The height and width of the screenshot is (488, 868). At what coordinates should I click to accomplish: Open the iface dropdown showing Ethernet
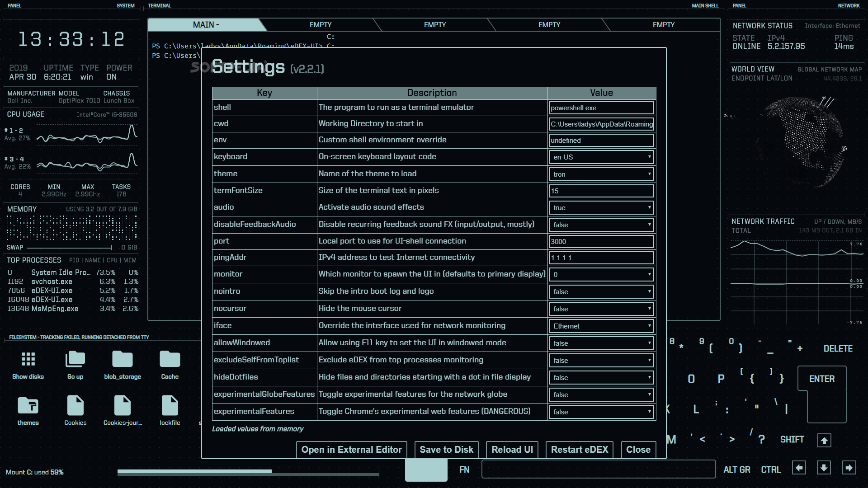(602, 326)
